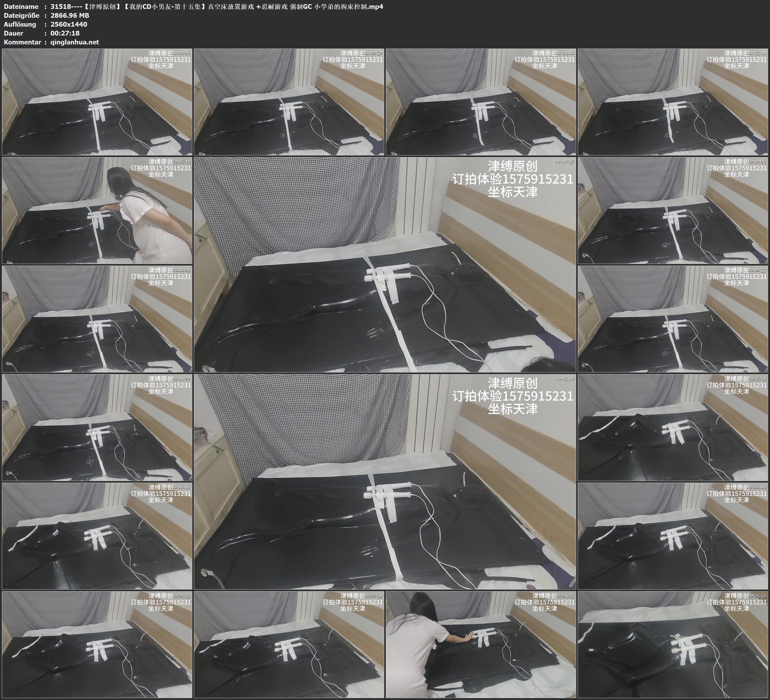Screen dimensions: 770x700
Task: Click the frame timestamped 00:14:22
Action: tap(97, 427)
